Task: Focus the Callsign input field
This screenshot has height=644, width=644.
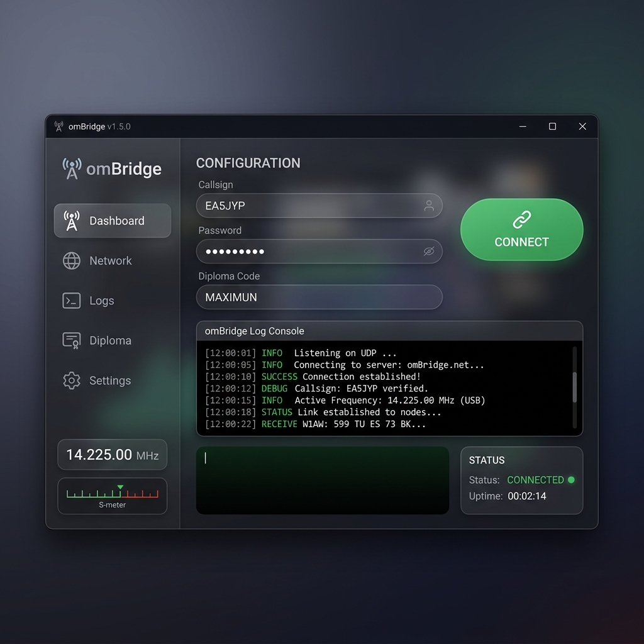Action: pos(319,206)
